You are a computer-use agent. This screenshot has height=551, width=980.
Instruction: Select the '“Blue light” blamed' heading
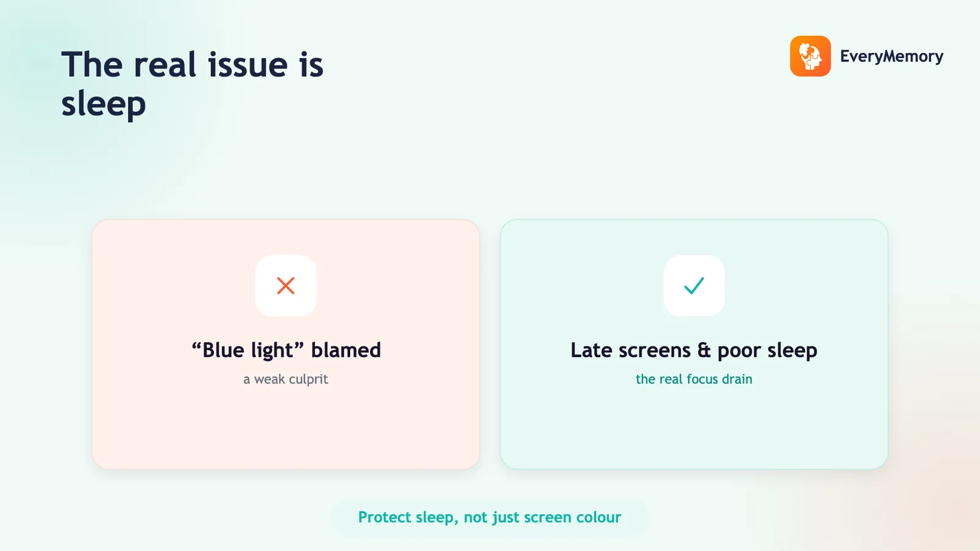(x=286, y=350)
